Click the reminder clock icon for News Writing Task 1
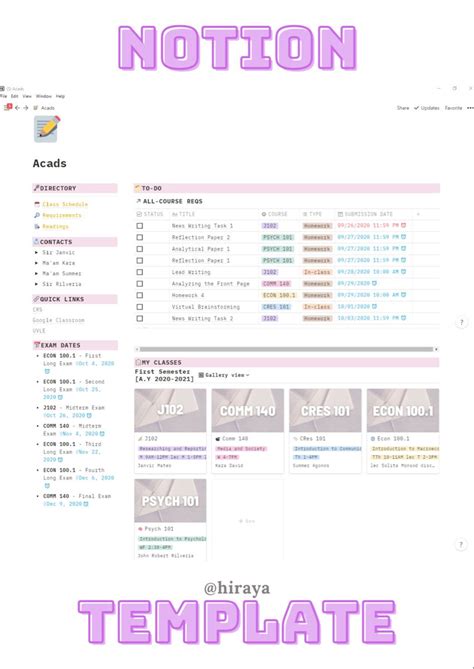Screen dimensions: 474x669 click(x=403, y=225)
